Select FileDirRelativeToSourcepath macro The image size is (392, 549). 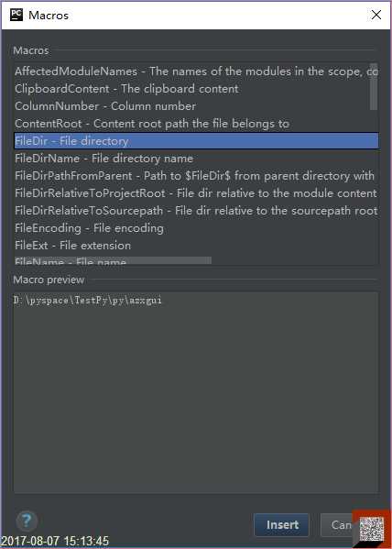[196, 211]
